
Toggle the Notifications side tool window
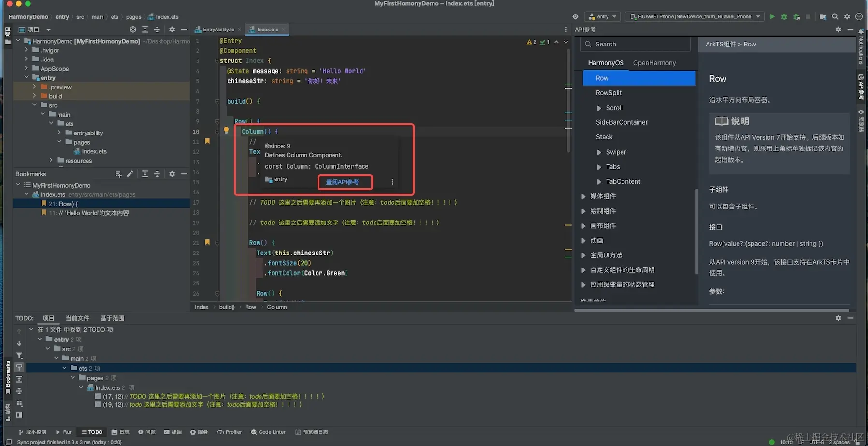pyautogui.click(x=861, y=46)
